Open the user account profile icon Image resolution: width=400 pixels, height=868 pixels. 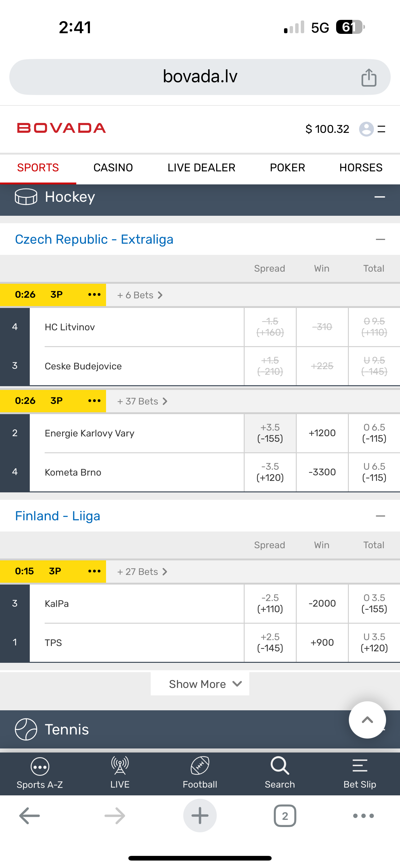click(x=366, y=129)
